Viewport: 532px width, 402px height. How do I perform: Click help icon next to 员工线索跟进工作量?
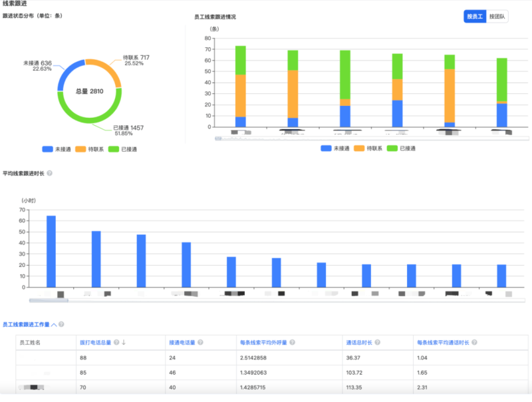[x=61, y=324]
